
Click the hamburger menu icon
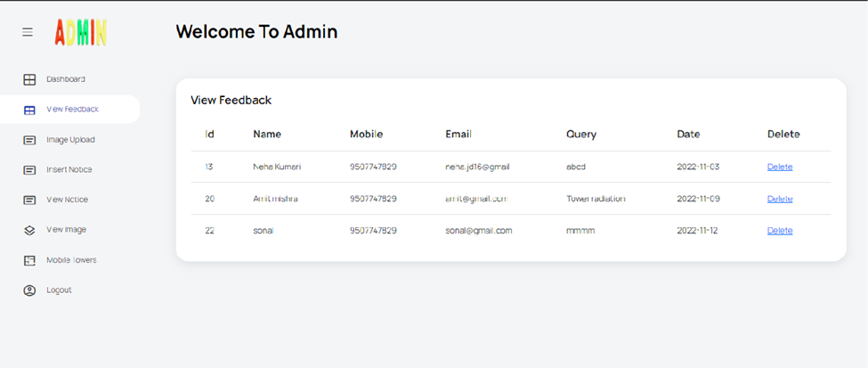28,32
